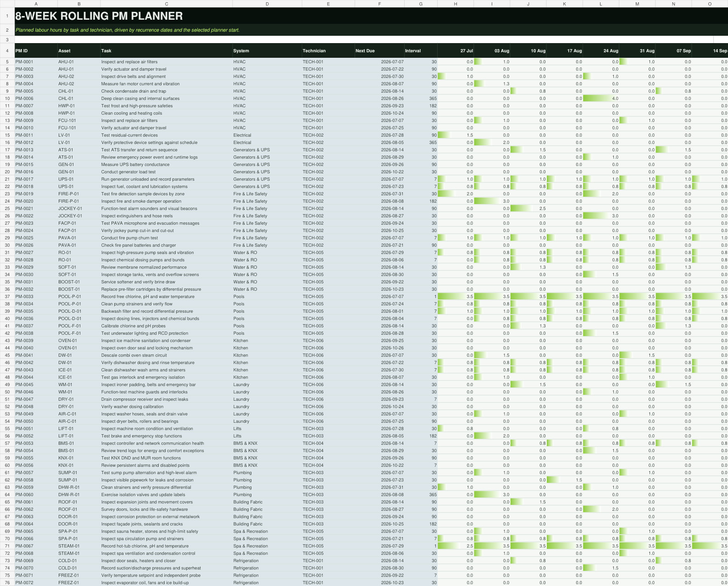Screen dimensions: 728x586
Task: Select column header A
Action: click(36, 4)
